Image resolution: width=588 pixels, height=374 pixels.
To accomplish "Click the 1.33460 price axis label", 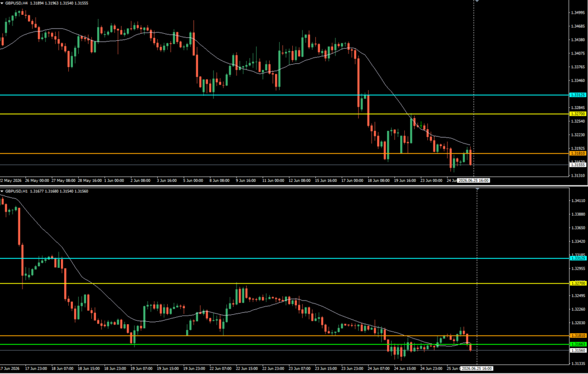I will pos(578,80).
